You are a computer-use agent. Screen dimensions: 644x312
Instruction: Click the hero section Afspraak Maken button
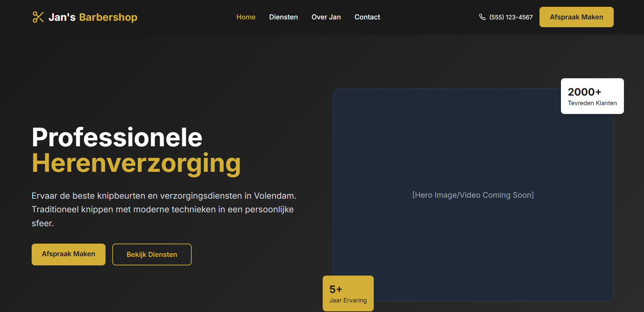click(x=68, y=254)
